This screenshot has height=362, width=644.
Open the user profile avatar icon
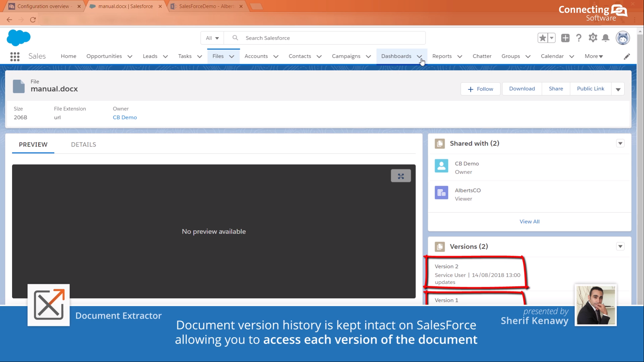(x=623, y=38)
